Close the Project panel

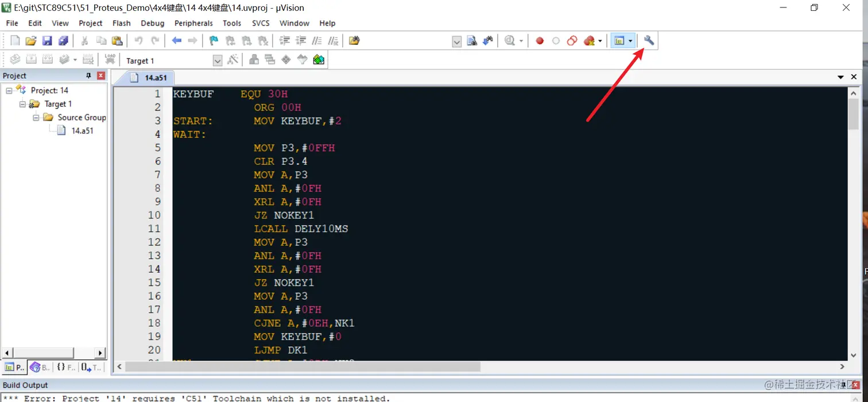pos(101,76)
